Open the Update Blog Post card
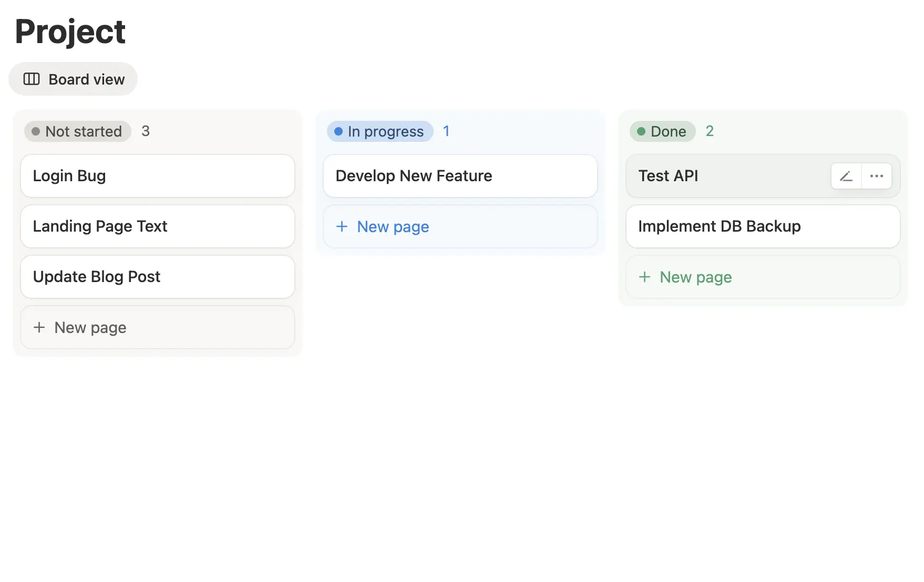 [x=157, y=277]
